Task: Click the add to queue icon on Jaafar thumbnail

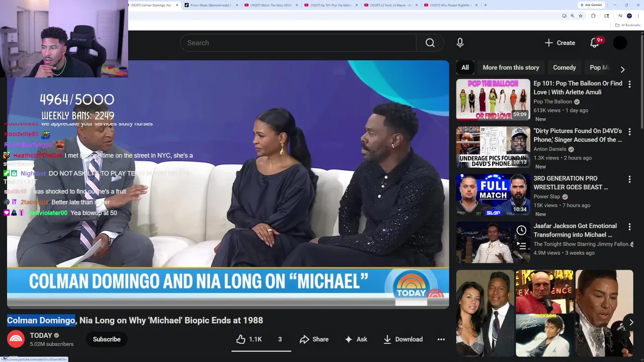Action: tap(521, 246)
